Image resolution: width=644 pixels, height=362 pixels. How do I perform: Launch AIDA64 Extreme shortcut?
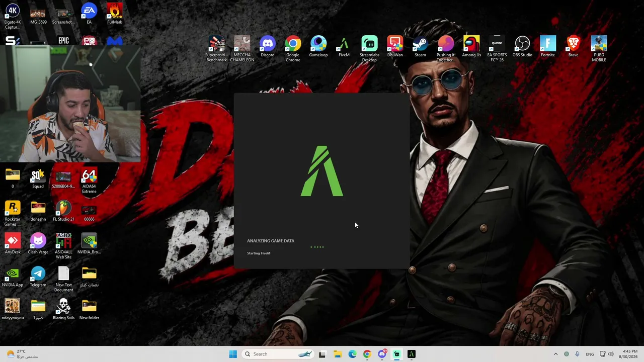coord(89,181)
